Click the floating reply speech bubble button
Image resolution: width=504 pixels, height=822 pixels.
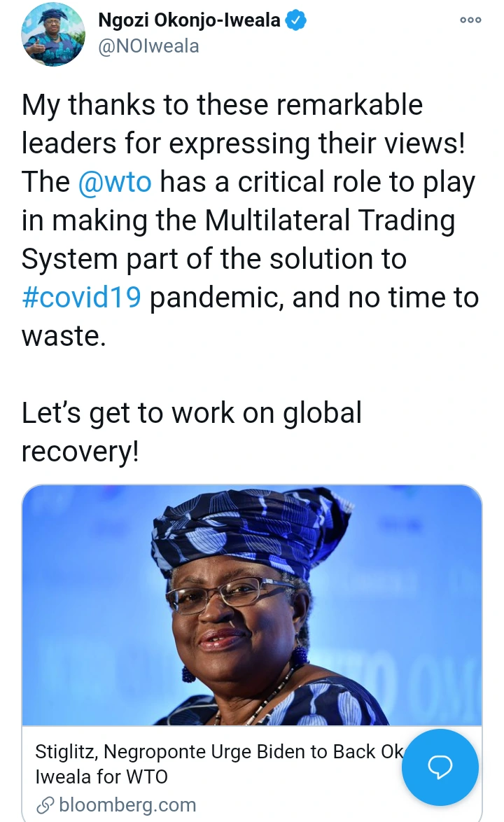click(440, 767)
